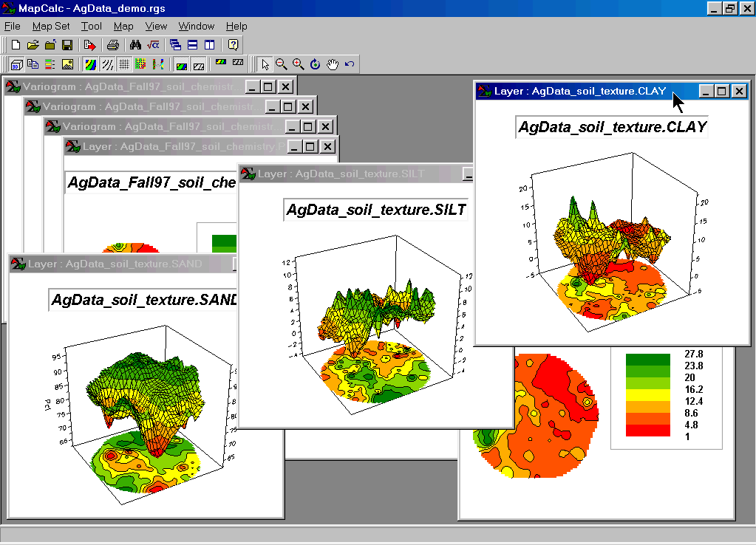Activate the SAND layer window title bar

pos(123,264)
